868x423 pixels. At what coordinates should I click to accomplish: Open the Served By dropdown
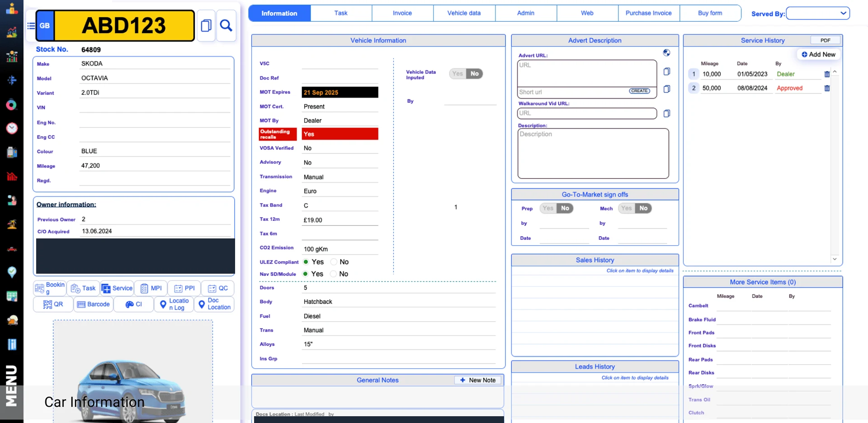coord(818,13)
